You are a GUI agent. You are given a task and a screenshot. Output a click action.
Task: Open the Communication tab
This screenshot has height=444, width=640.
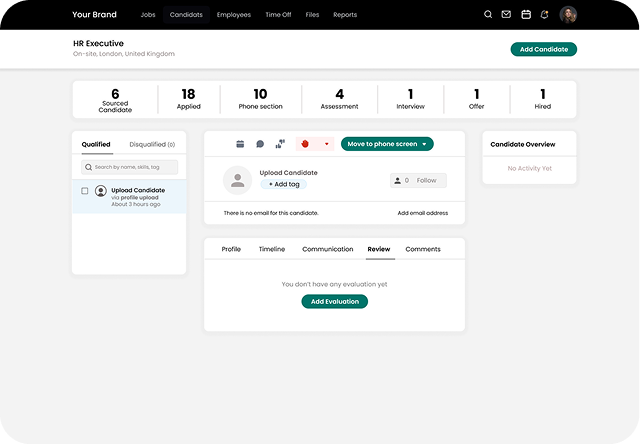328,249
